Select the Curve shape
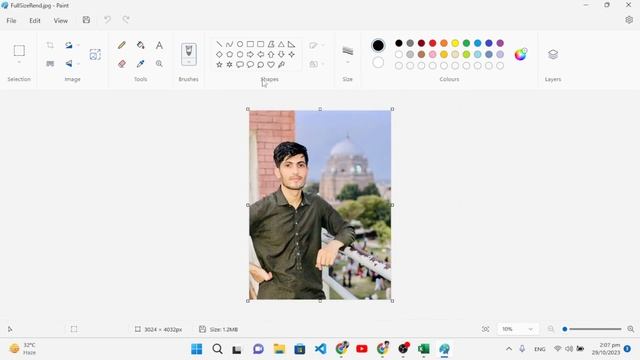The width and height of the screenshot is (640, 360). [x=229, y=44]
